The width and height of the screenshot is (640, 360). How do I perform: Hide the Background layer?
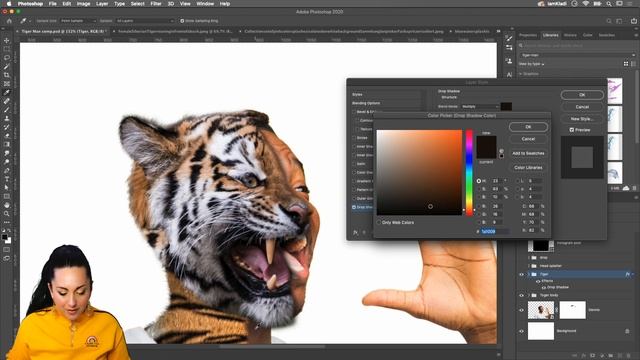521,331
